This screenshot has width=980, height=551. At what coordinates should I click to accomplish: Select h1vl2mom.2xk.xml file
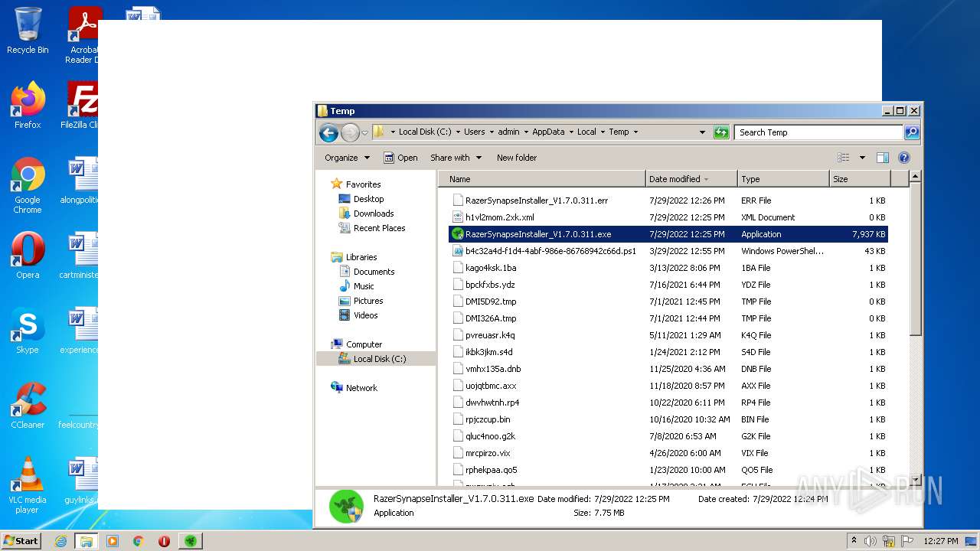click(x=668, y=217)
